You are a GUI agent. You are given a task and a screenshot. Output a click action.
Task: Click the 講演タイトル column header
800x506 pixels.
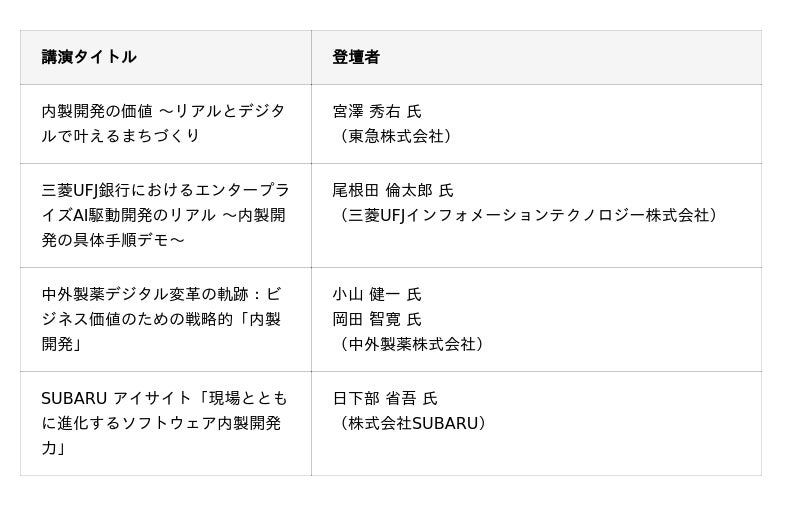(x=89, y=57)
